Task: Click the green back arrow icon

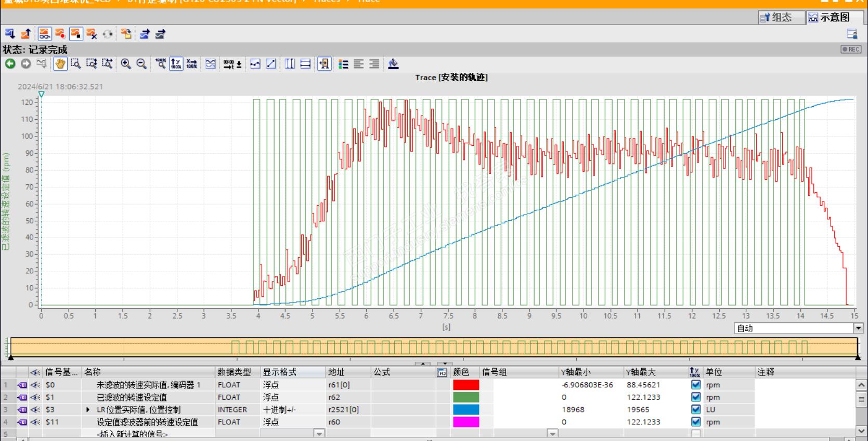Action: pyautogui.click(x=10, y=64)
